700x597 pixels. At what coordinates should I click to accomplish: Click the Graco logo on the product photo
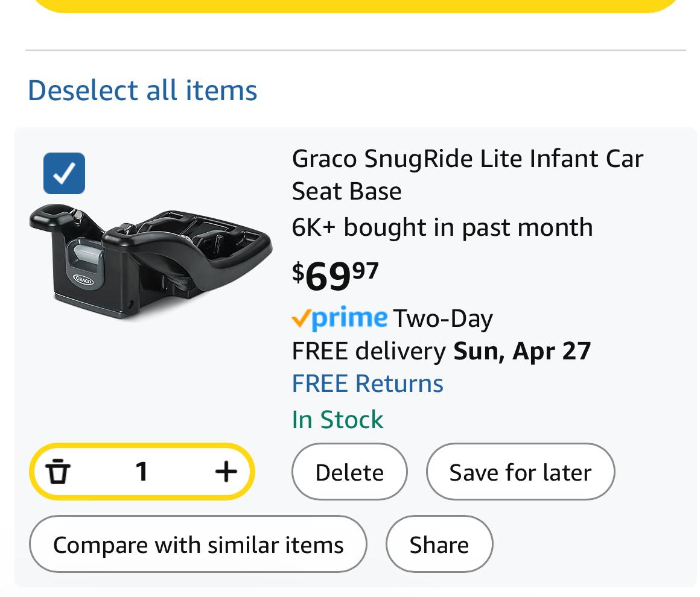click(83, 279)
